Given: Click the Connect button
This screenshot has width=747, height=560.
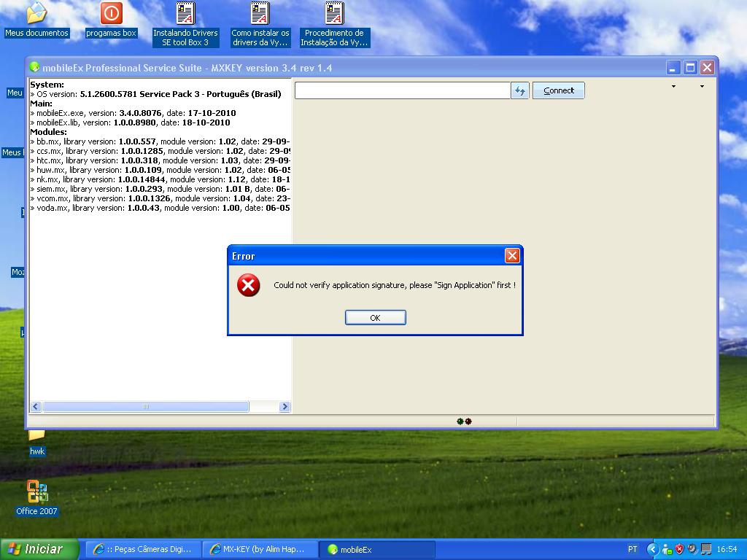Looking at the screenshot, I should pos(558,90).
